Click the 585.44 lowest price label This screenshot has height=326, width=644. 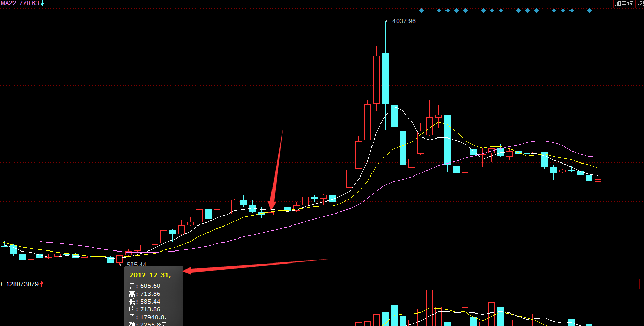[x=137, y=265]
